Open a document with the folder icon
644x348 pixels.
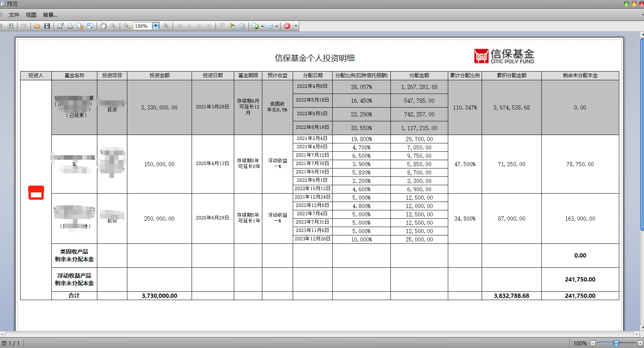[37, 26]
